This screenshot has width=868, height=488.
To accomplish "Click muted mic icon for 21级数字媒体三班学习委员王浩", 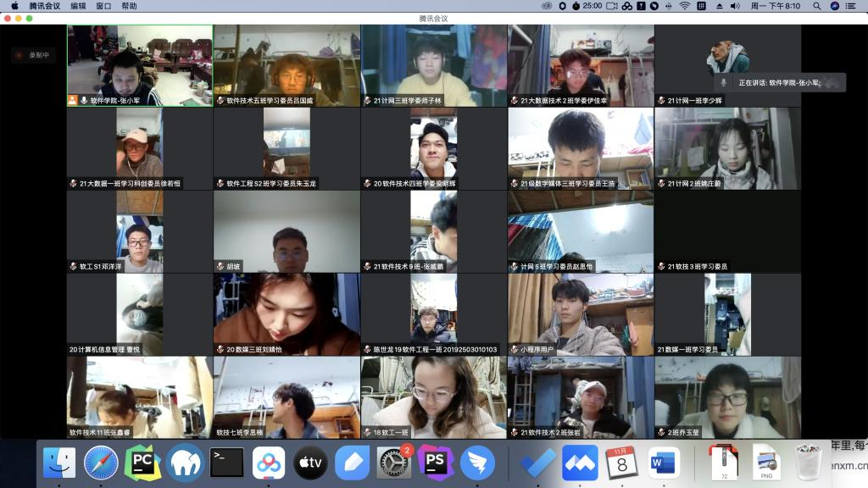I will click(515, 183).
